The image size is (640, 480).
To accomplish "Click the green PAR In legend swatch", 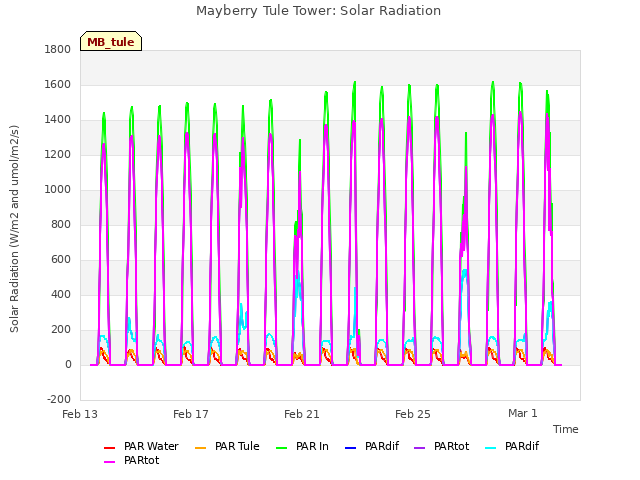I will pyautogui.click(x=282, y=448).
